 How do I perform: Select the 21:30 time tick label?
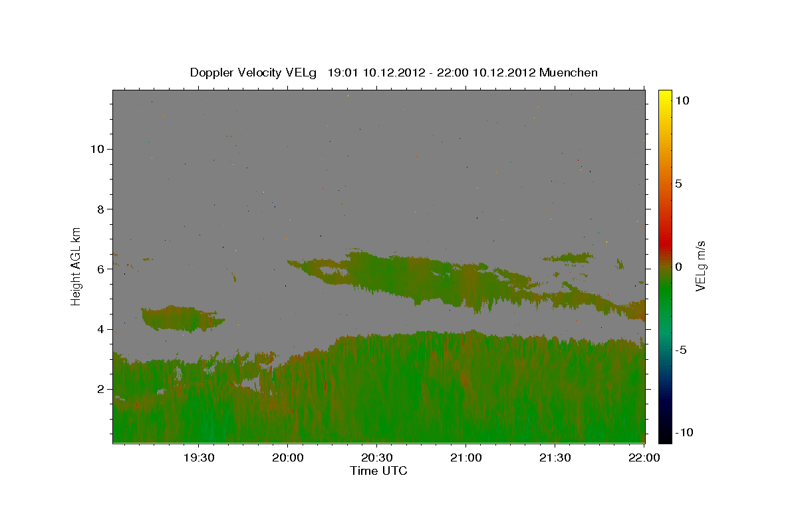[x=555, y=458]
